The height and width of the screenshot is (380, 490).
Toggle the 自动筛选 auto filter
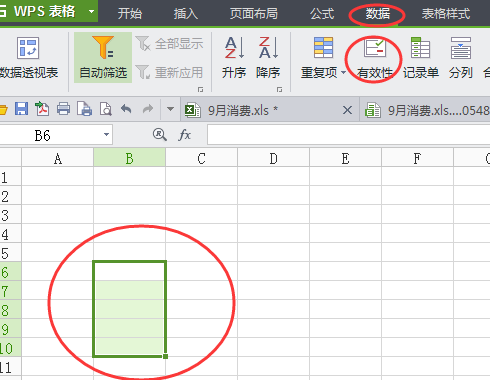point(103,57)
